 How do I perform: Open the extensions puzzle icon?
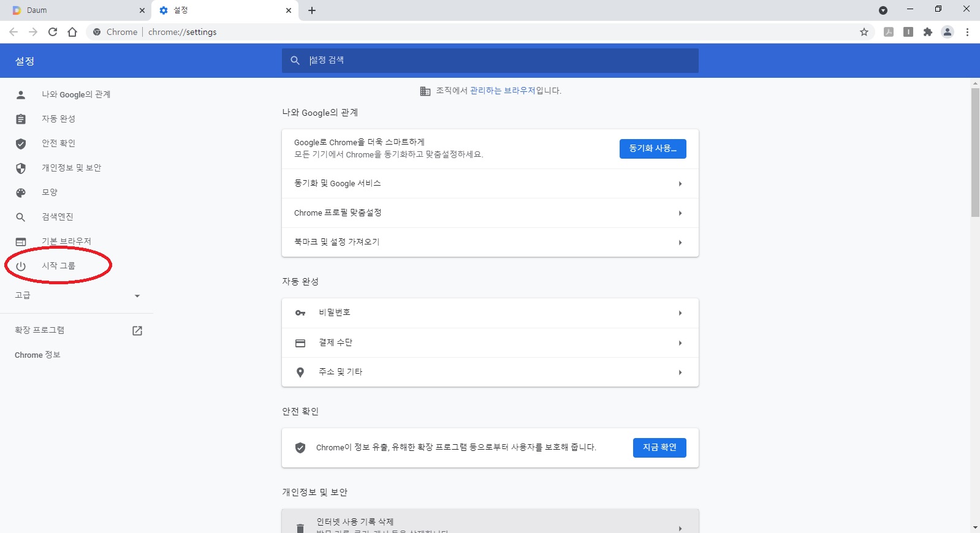click(x=928, y=32)
